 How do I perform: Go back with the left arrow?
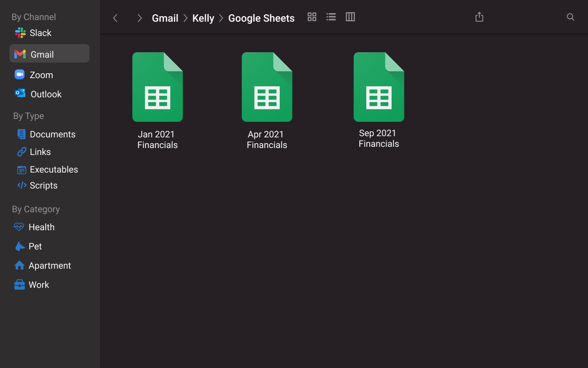pos(115,18)
